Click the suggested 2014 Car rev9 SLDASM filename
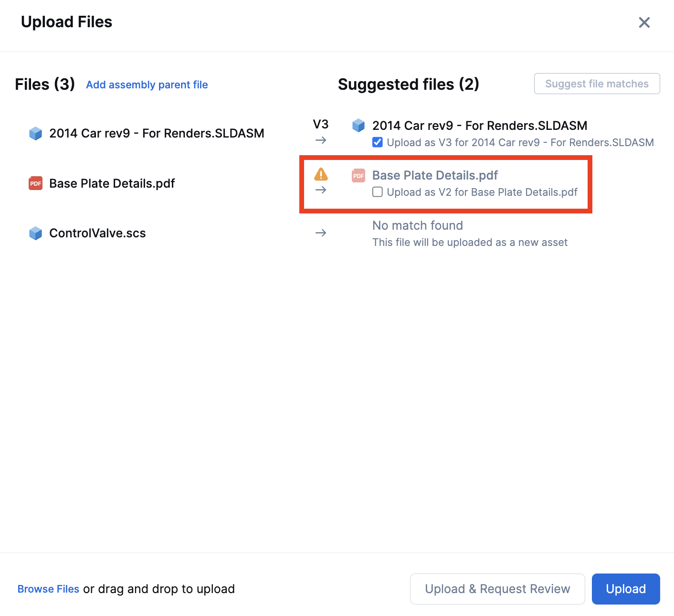This screenshot has width=674, height=616. tap(479, 126)
